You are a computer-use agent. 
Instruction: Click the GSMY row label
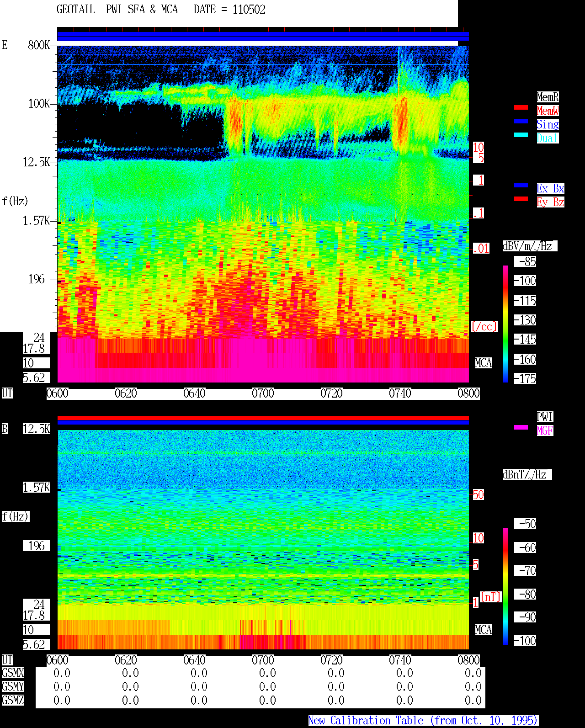(x=13, y=686)
